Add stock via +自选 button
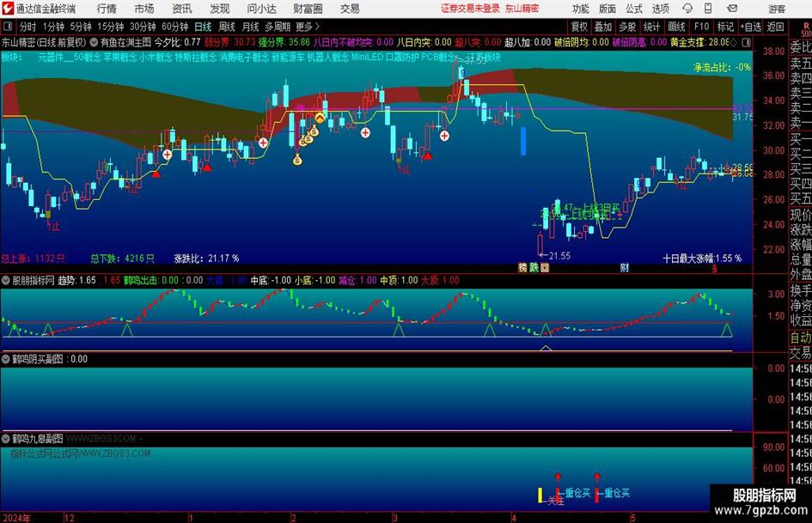Image resolution: width=812 pixels, height=523 pixels. coord(751,27)
